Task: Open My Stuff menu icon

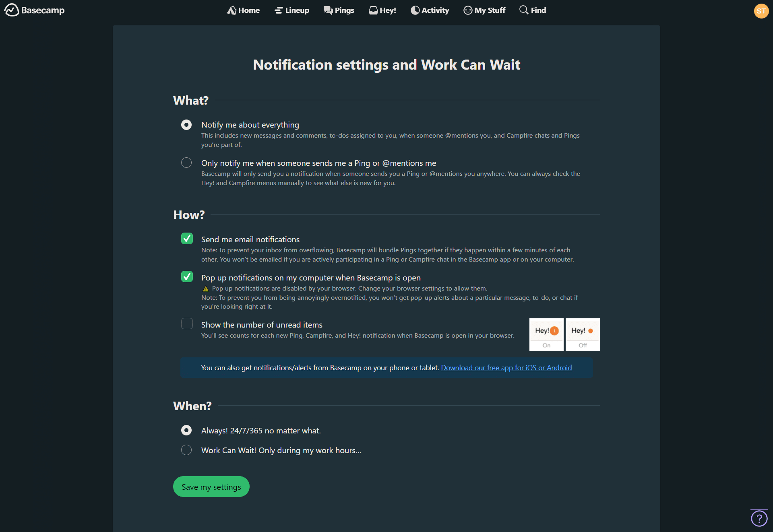Action: 467,10
